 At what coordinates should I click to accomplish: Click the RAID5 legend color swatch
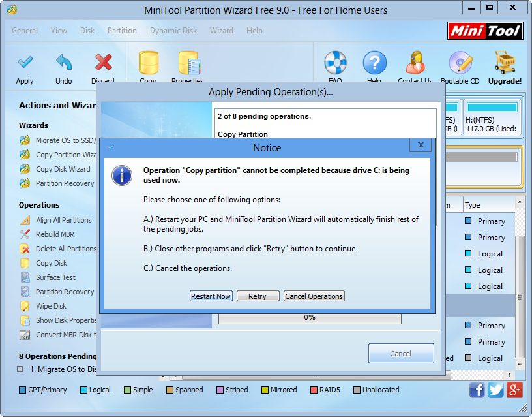pos(314,390)
